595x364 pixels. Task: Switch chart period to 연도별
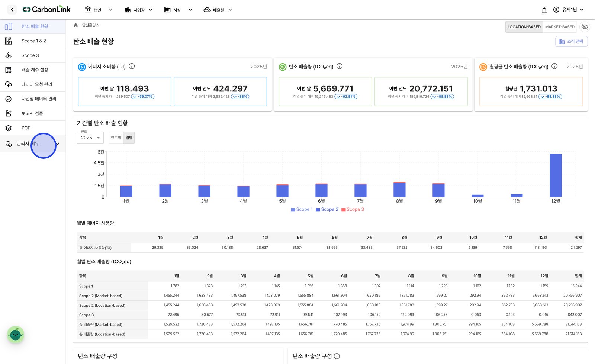(116, 138)
